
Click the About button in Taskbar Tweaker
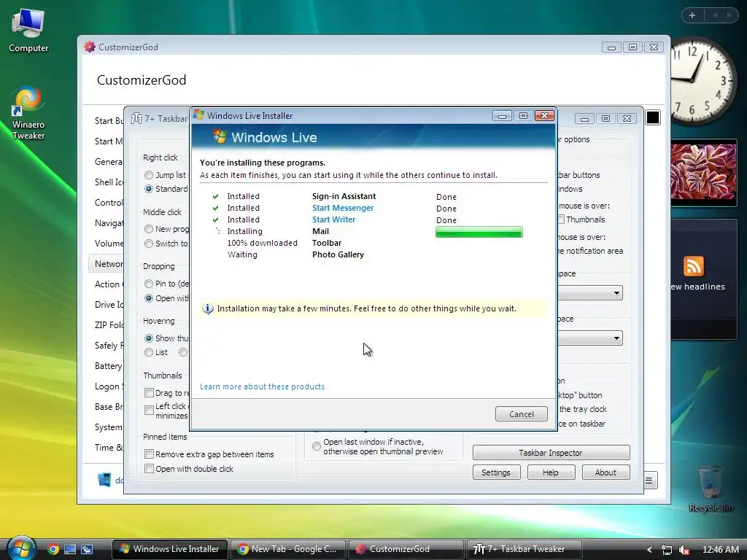pyautogui.click(x=605, y=472)
